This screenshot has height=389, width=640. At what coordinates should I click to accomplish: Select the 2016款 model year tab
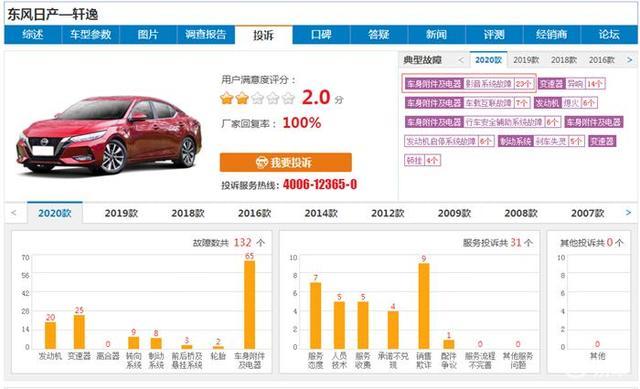(255, 213)
